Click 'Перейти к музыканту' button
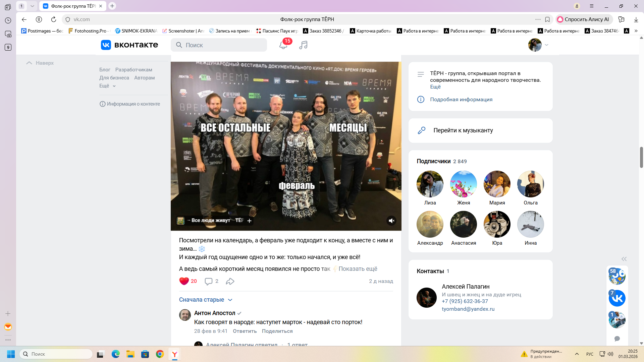644x362 pixels. pos(463,130)
